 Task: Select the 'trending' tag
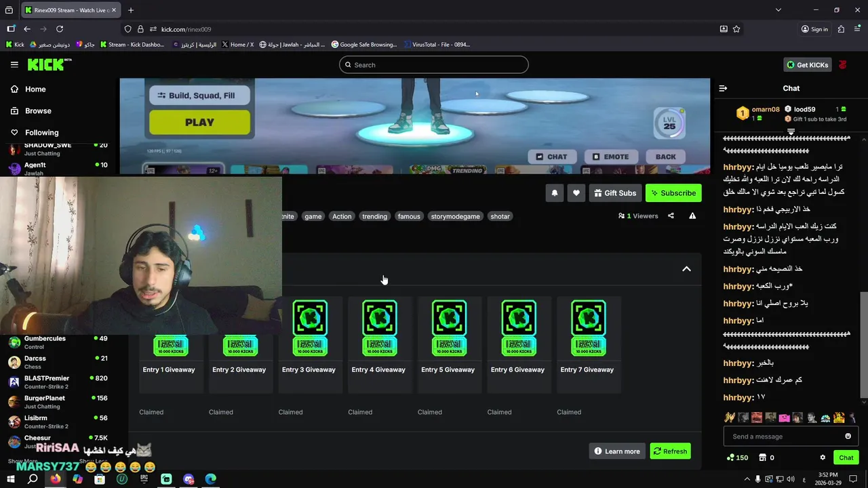pyautogui.click(x=374, y=216)
